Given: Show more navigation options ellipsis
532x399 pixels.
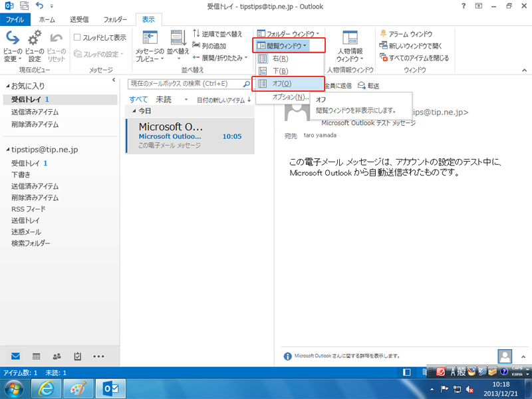Looking at the screenshot, I should point(98,356).
